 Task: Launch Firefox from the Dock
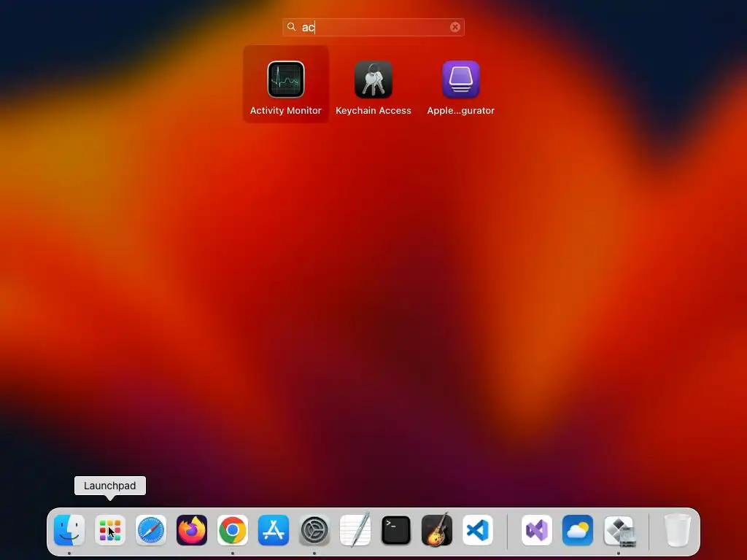192,530
